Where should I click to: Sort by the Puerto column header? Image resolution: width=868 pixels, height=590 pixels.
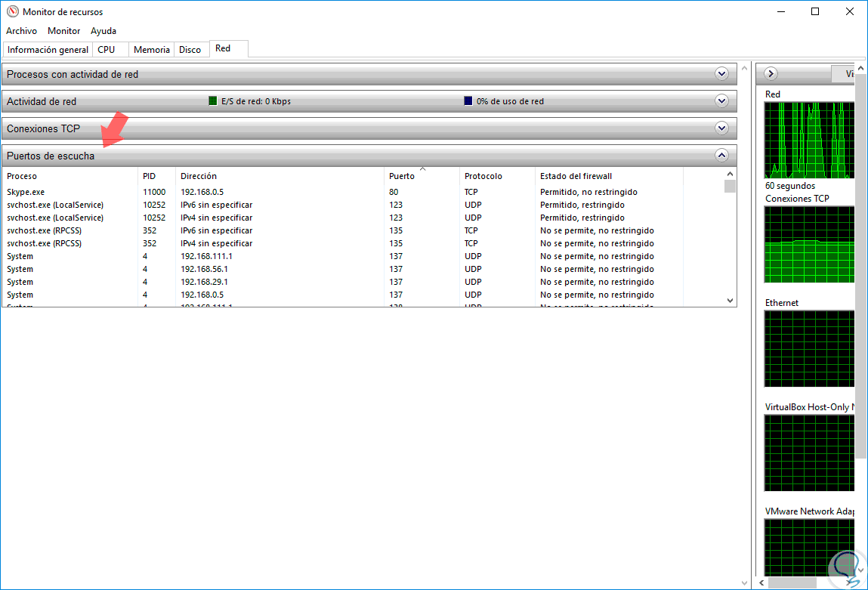click(x=422, y=176)
